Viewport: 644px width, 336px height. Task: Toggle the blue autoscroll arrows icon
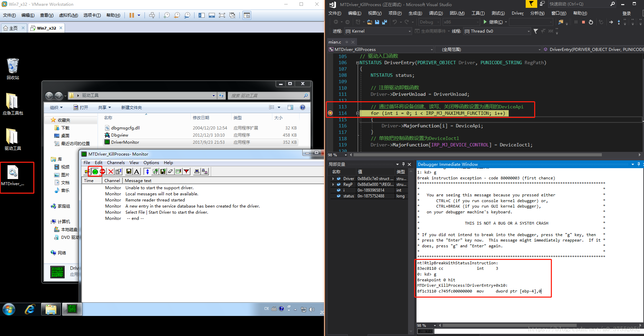click(147, 172)
